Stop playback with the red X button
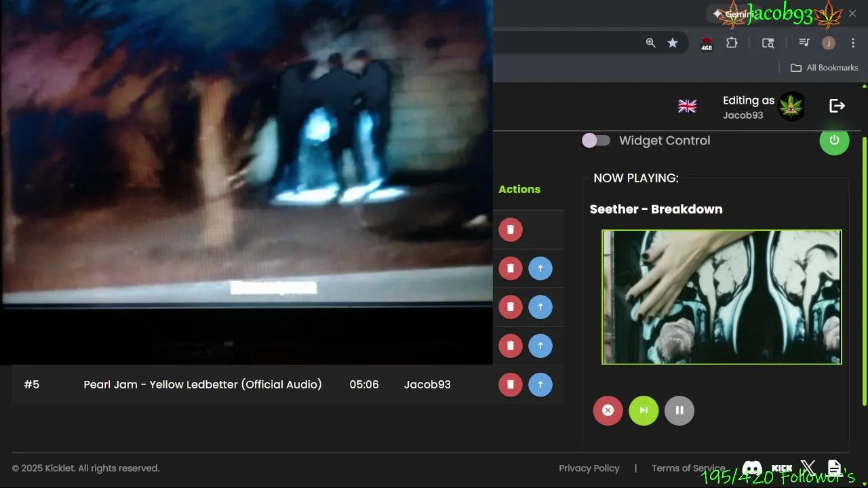Viewport: 868px width, 488px height. pyautogui.click(x=608, y=410)
